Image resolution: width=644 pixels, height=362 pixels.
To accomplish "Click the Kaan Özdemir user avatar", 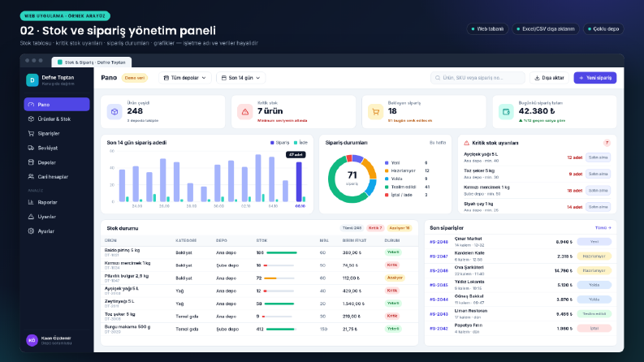I will [32, 340].
